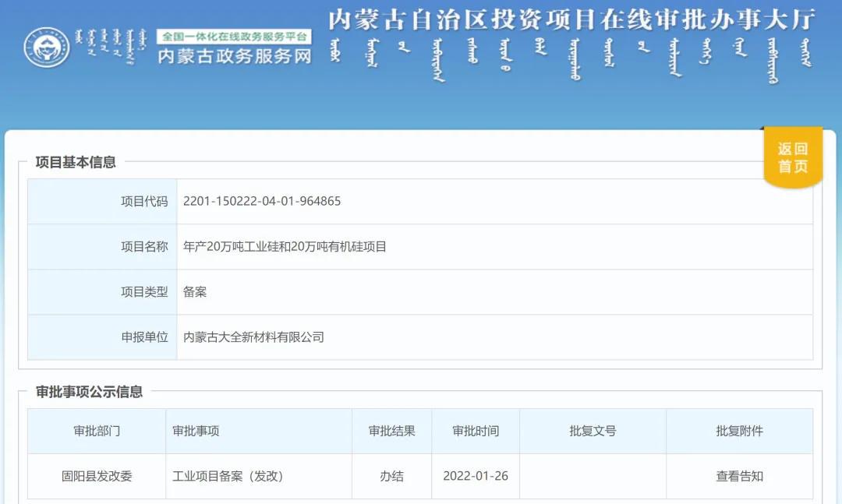Click the 审批事项 column header

tap(196, 431)
